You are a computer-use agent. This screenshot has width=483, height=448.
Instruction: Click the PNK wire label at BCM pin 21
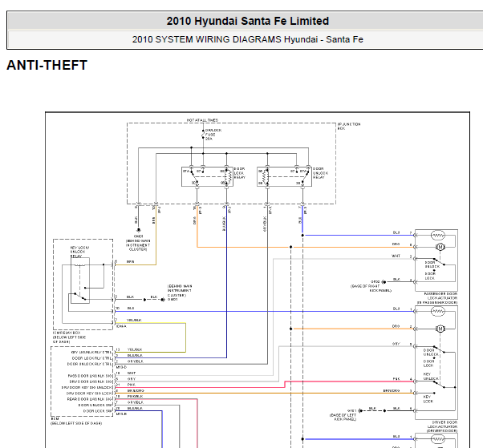(x=132, y=385)
